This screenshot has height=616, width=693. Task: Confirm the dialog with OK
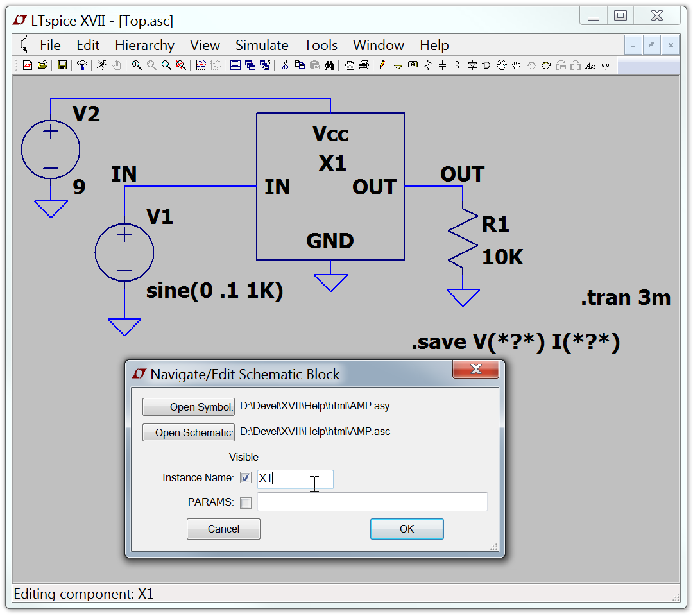tap(407, 529)
